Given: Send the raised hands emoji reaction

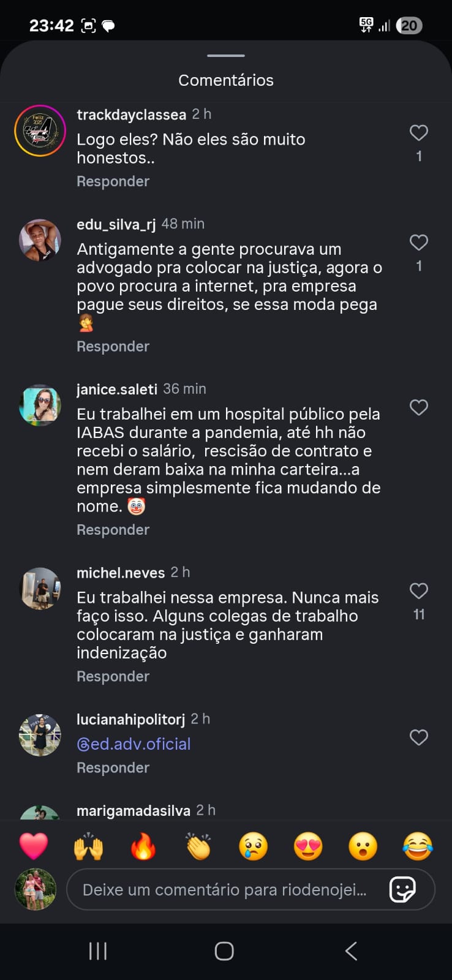Looking at the screenshot, I should 88,846.
